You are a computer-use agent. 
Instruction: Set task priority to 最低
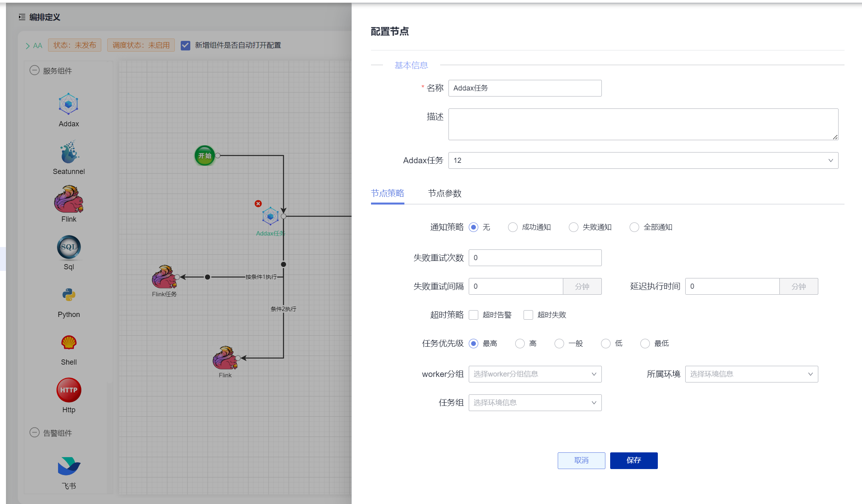click(x=645, y=344)
